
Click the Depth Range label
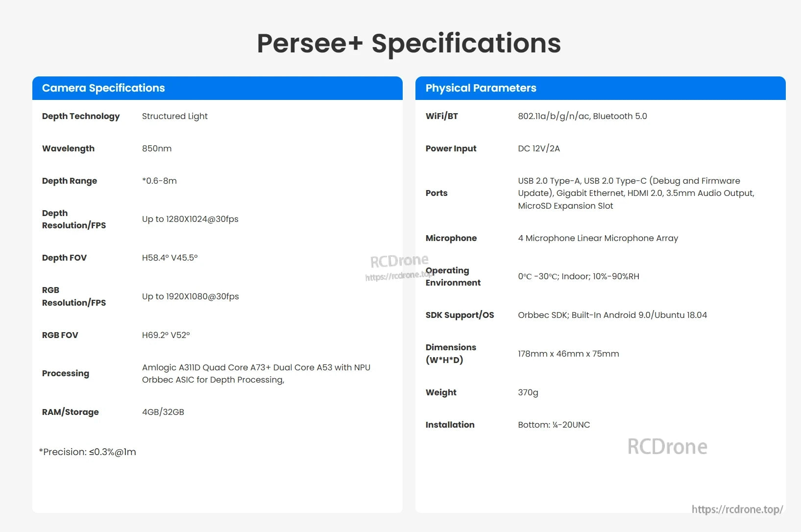pyautogui.click(x=70, y=181)
